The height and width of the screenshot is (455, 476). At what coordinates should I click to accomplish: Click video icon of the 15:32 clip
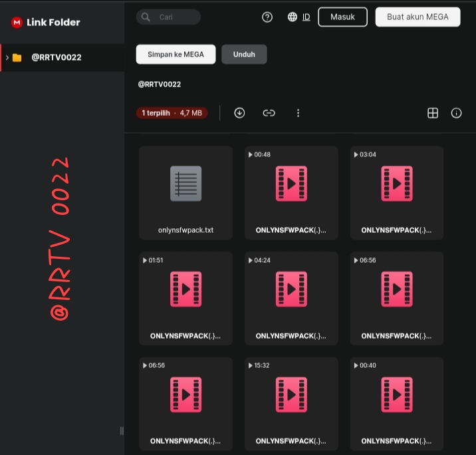[x=291, y=394]
